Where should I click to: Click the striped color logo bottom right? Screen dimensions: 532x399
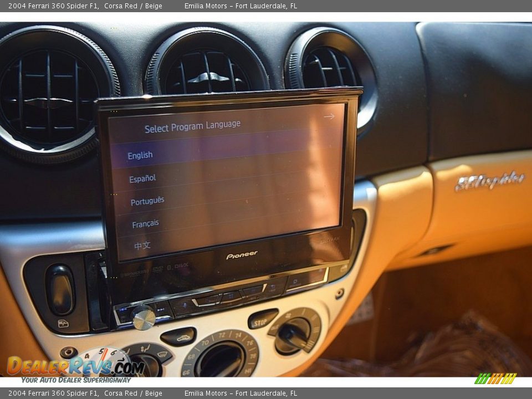(x=495, y=378)
